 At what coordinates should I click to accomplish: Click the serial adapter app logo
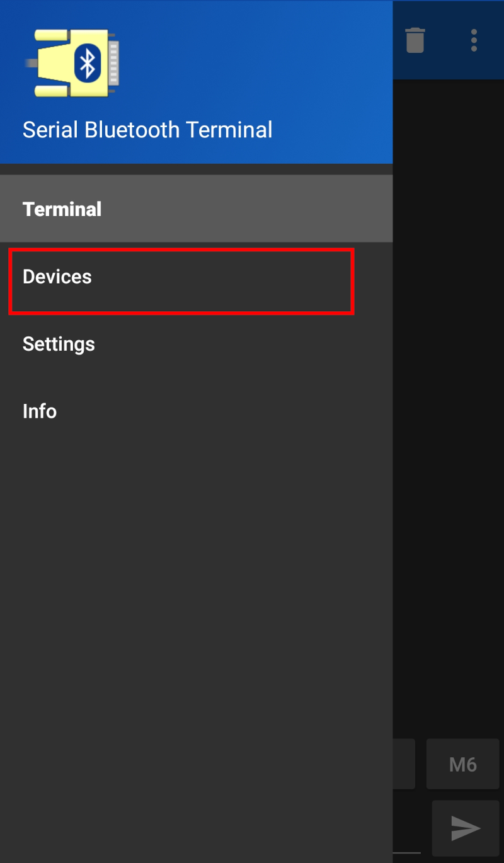coord(72,63)
